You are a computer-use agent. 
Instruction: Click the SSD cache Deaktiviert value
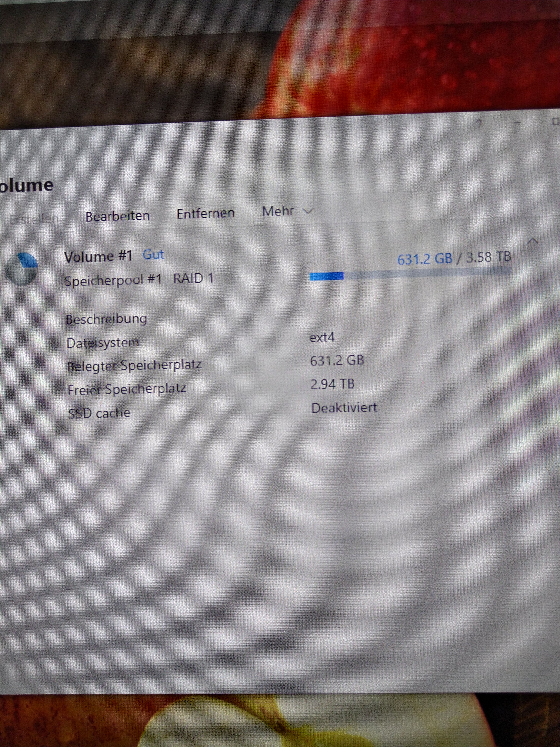[x=344, y=408]
